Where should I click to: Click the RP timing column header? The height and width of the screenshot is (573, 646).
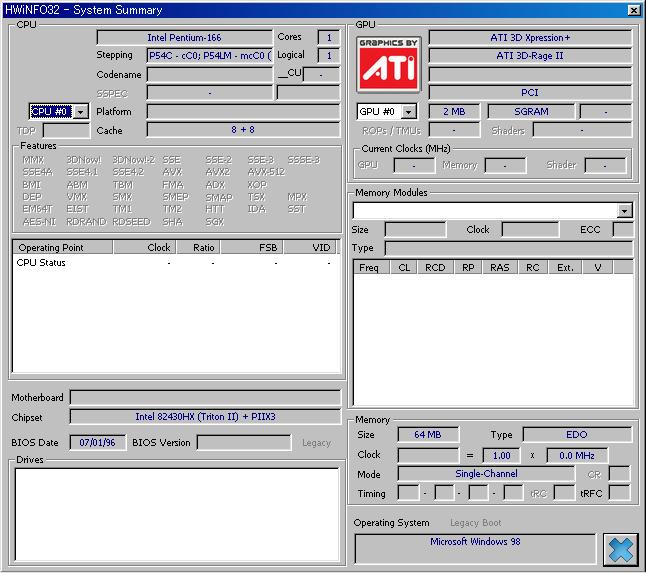[468, 267]
